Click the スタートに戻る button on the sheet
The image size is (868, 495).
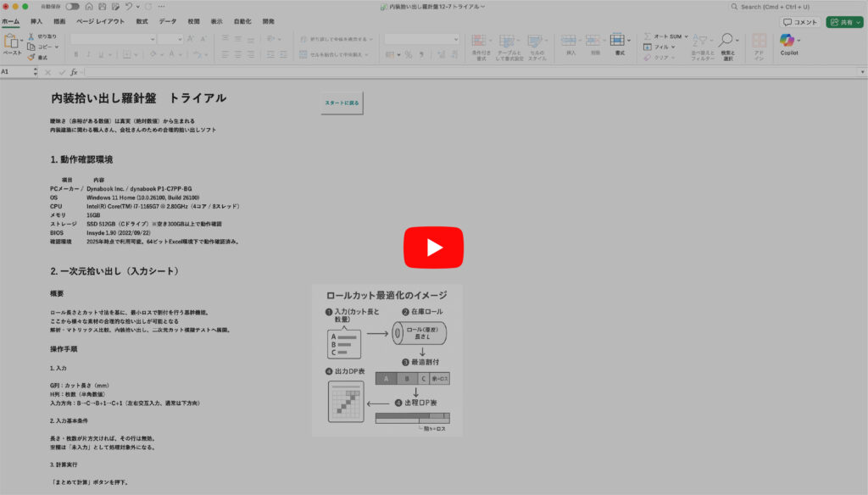[x=342, y=103]
